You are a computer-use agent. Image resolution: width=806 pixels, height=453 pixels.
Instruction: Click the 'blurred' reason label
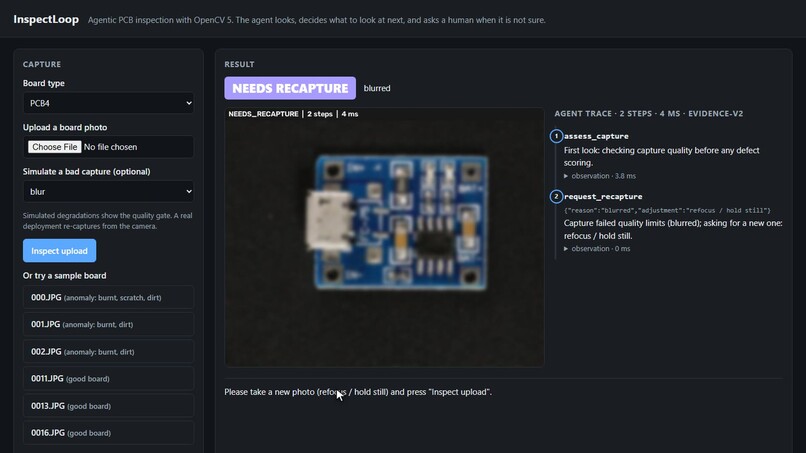[x=377, y=88]
